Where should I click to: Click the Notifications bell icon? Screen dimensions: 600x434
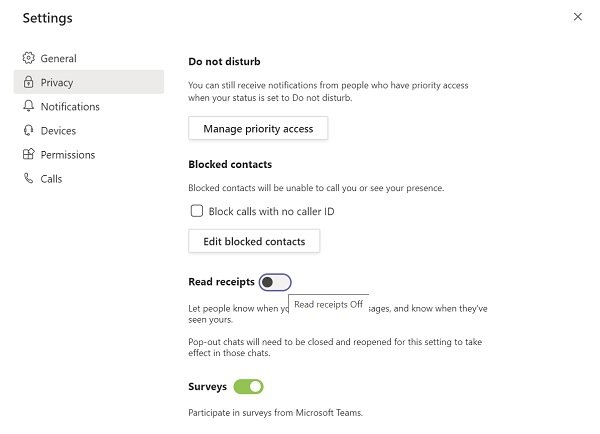click(28, 107)
